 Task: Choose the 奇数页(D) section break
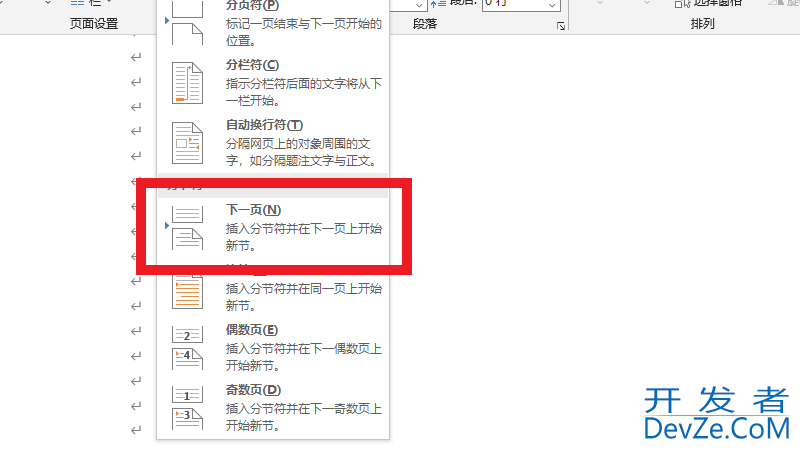point(273,408)
